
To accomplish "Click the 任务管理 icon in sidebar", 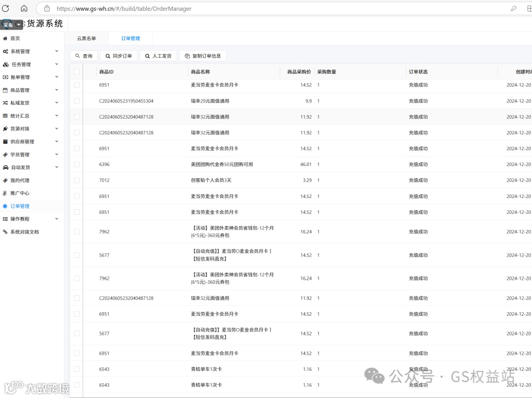I will click(x=6, y=64).
